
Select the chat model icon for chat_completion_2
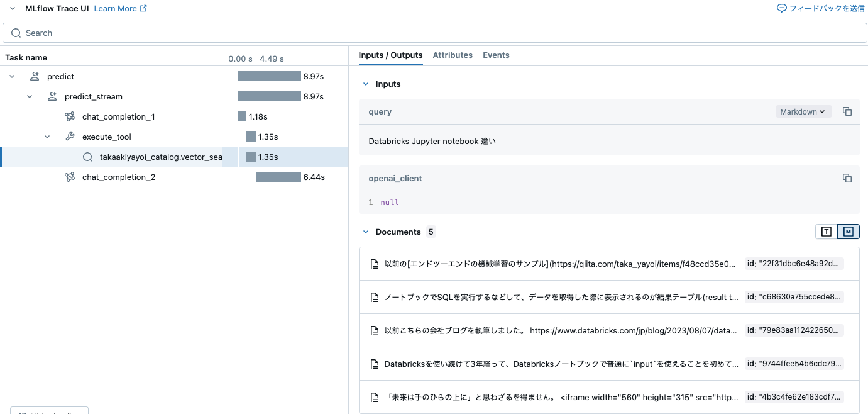70,177
